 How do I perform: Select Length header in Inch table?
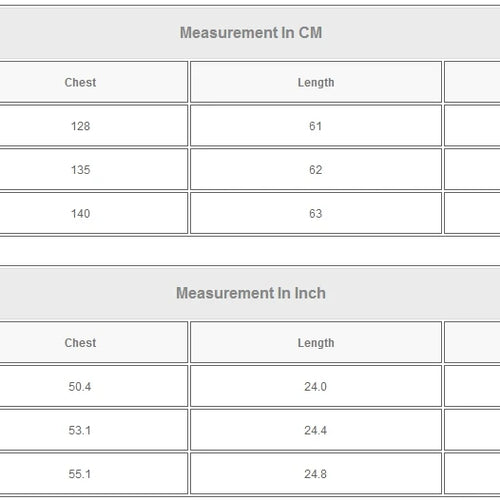tap(316, 343)
